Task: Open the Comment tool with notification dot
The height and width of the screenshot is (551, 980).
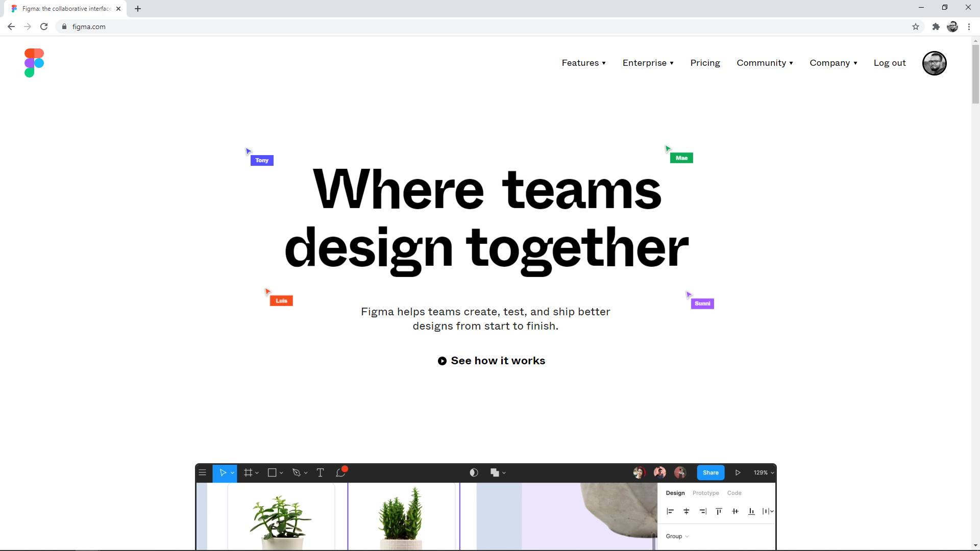Action: tap(341, 472)
